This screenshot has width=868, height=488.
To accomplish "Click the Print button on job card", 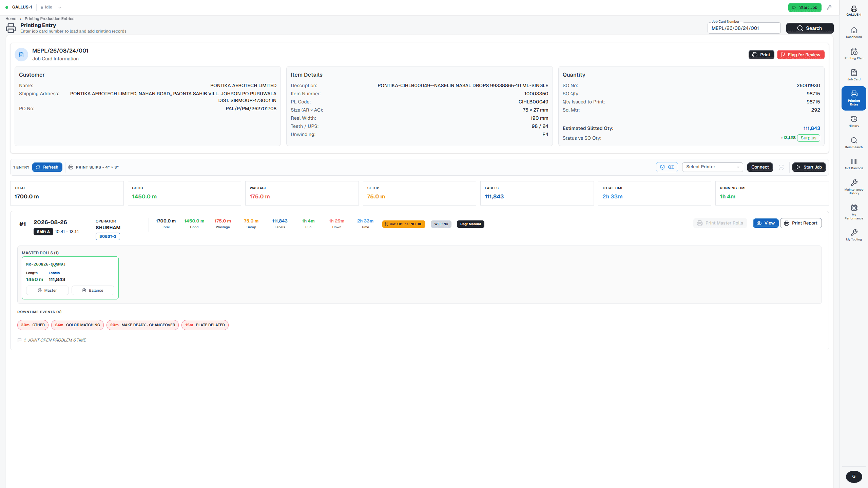I will pos(761,55).
